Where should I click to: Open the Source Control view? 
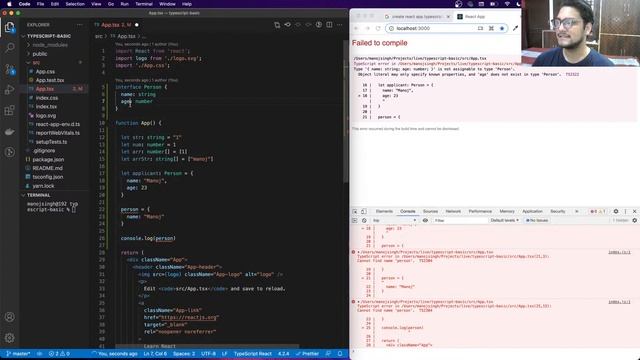(x=9, y=69)
